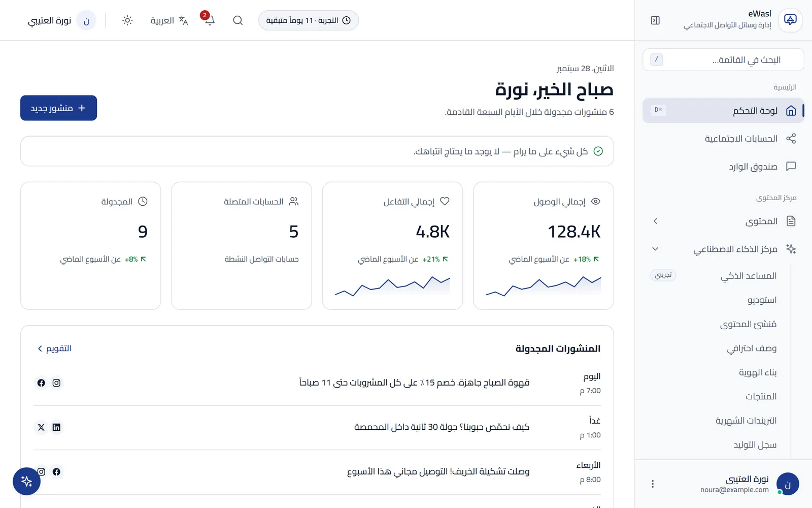The image size is (812, 508).
Task: Open the إجمالي الوصول stats card
Action: coord(544,246)
